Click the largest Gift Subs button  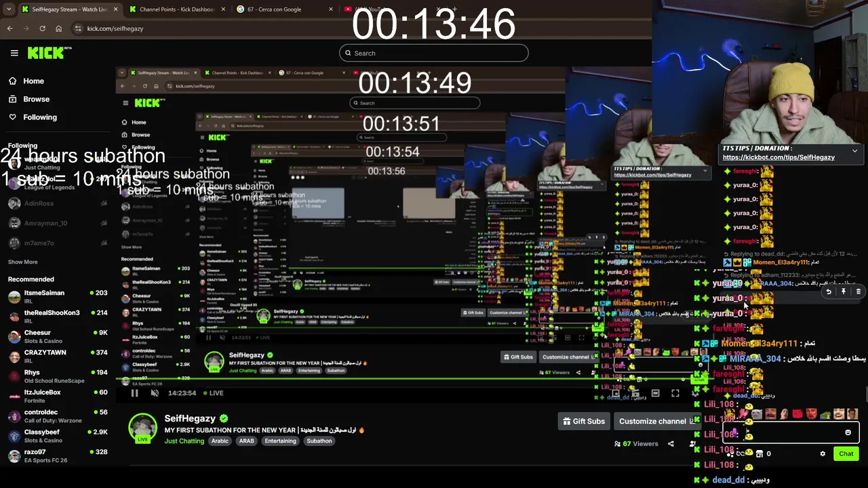[584, 421]
